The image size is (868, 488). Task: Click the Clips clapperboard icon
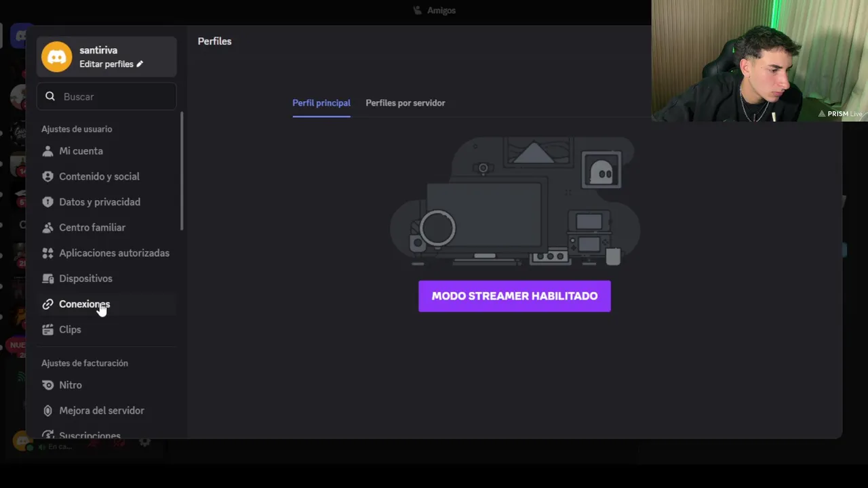47,329
